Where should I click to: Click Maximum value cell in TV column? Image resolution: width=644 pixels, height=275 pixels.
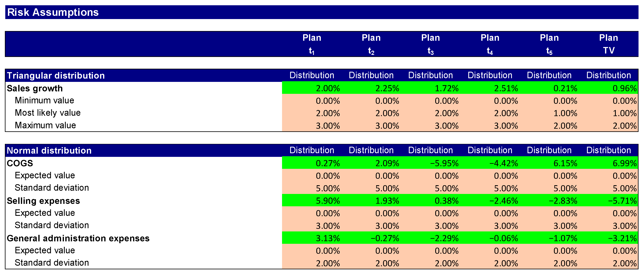click(624, 126)
